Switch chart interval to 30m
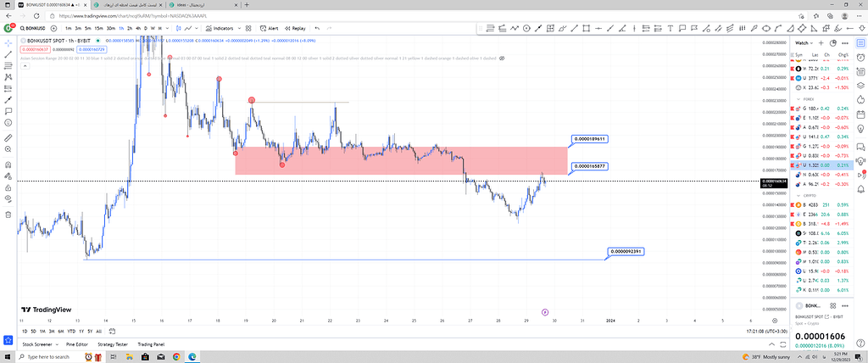This screenshot has width=868, height=363. pos(111,28)
